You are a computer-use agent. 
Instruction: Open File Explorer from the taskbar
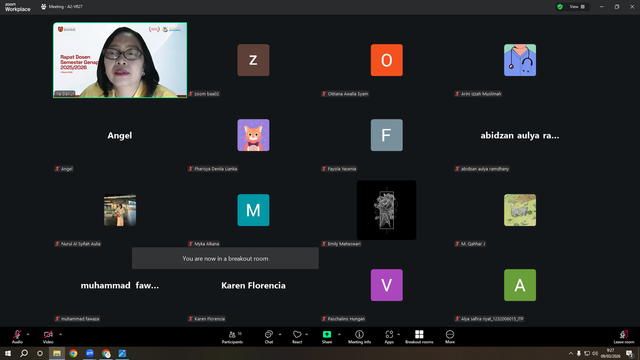(x=57, y=353)
